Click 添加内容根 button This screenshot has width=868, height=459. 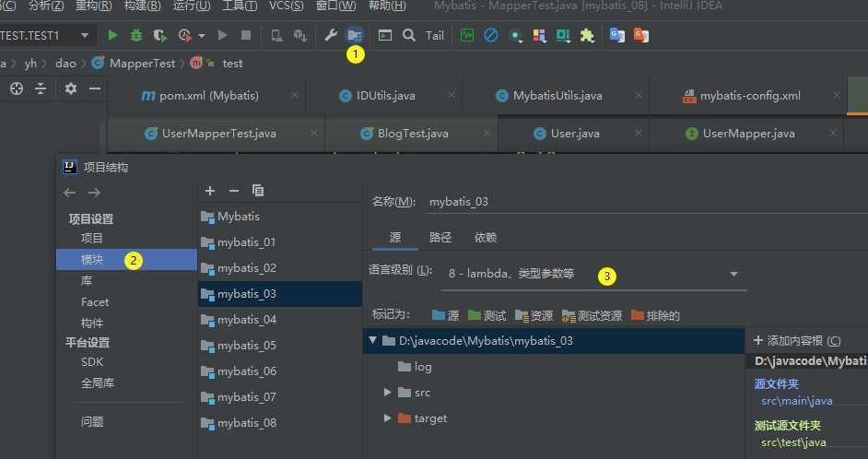point(797,341)
